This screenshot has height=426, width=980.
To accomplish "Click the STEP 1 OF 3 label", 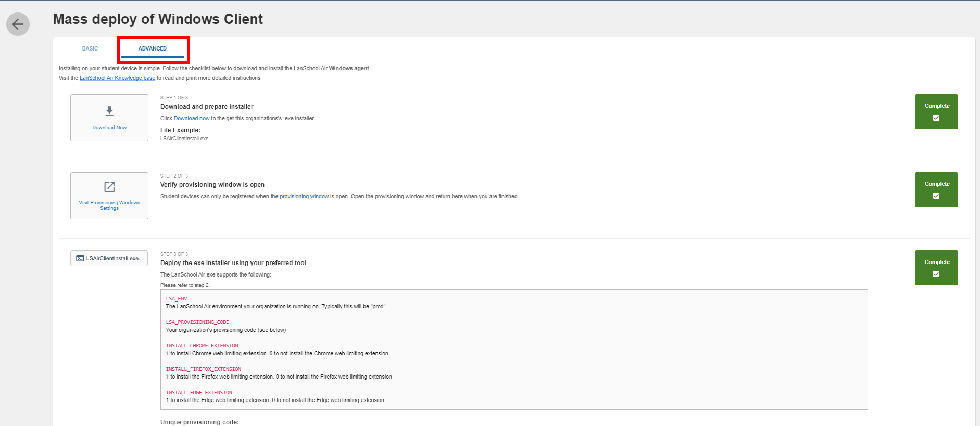I will tap(174, 98).
